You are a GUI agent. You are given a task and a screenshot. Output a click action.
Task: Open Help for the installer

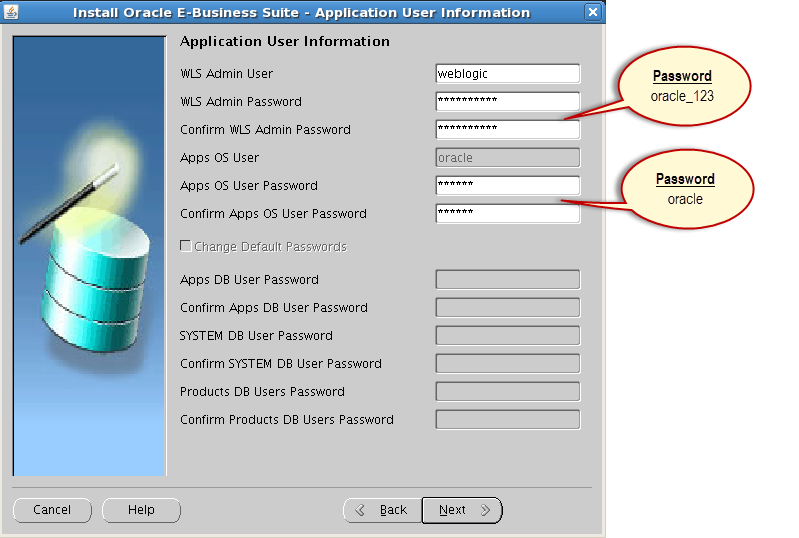pos(141,510)
